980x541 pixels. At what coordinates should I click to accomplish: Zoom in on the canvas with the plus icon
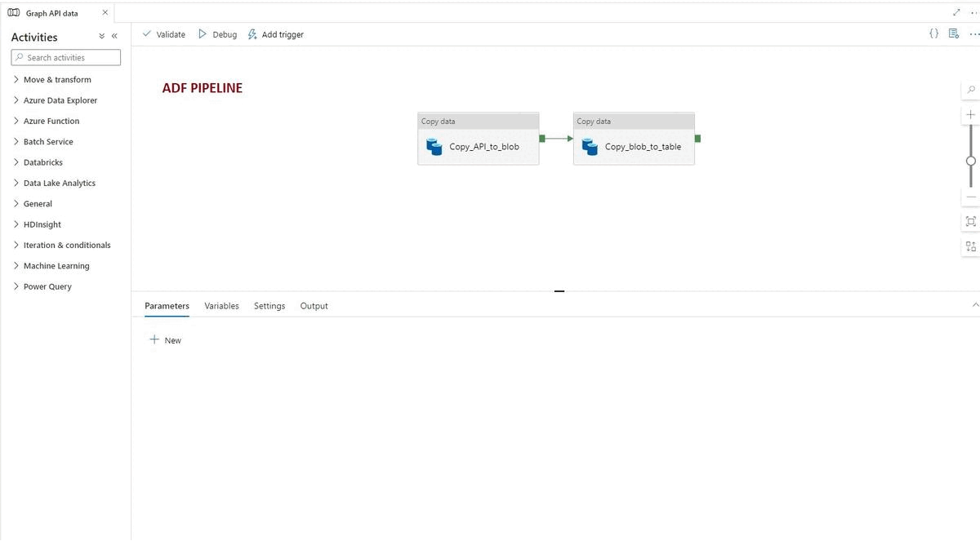pyautogui.click(x=970, y=114)
